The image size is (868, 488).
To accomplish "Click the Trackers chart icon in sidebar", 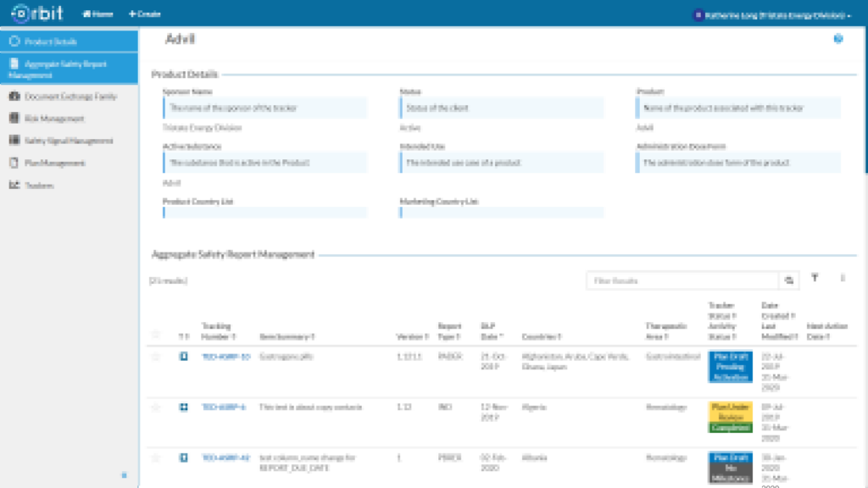I will pos(14,185).
